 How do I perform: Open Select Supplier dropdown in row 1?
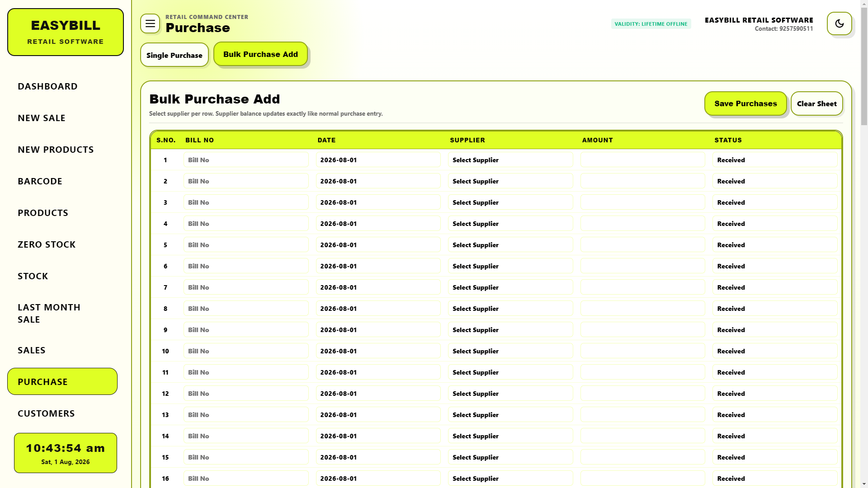[510, 160]
